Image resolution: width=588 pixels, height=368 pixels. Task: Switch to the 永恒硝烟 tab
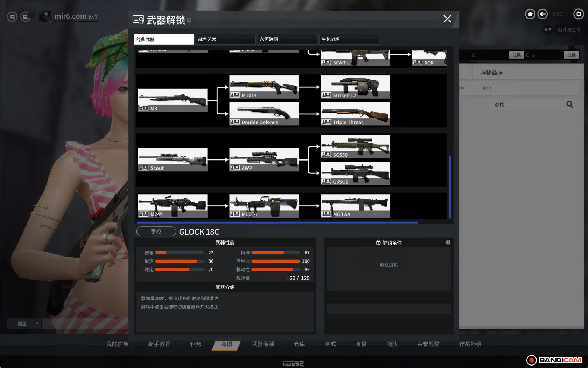point(287,39)
